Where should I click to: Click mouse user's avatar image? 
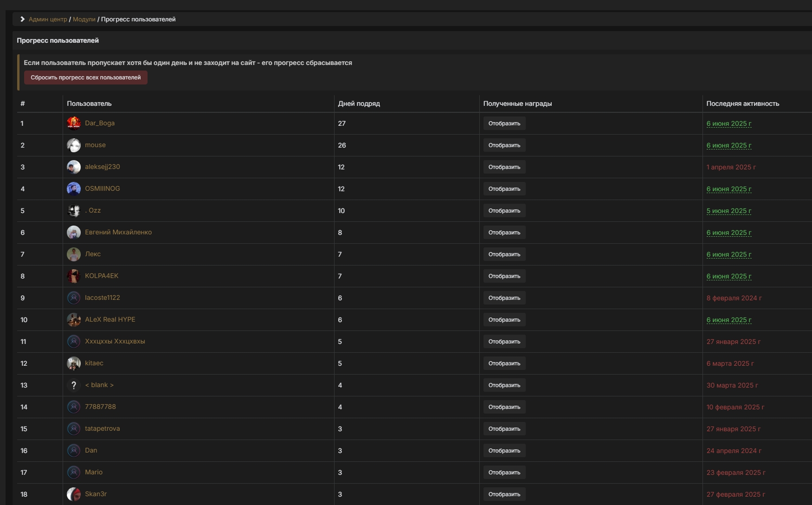pyautogui.click(x=73, y=145)
